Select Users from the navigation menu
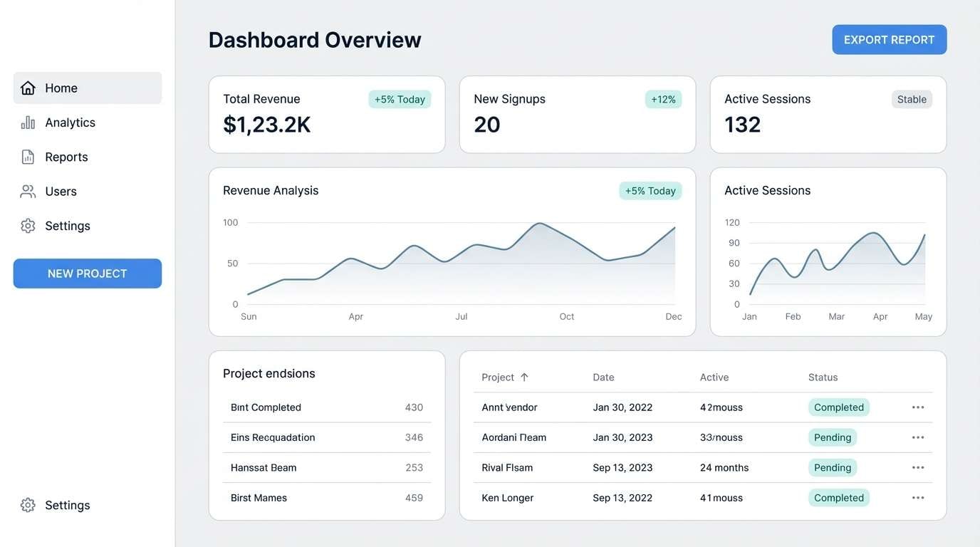The width and height of the screenshot is (980, 547). point(61,191)
